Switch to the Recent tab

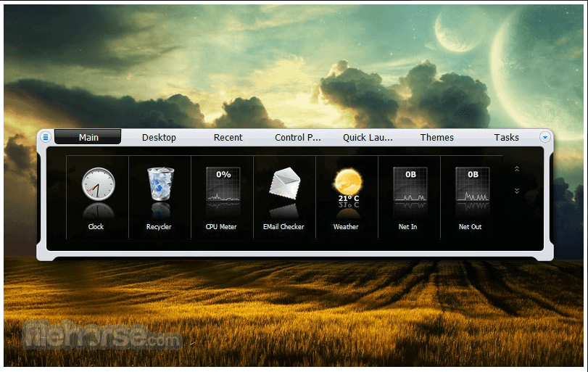tap(228, 138)
